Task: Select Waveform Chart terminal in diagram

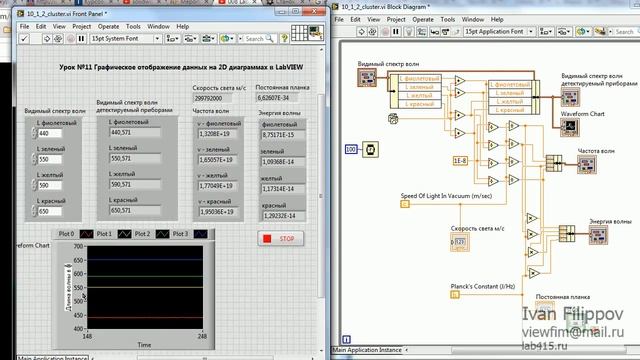Action: point(569,127)
